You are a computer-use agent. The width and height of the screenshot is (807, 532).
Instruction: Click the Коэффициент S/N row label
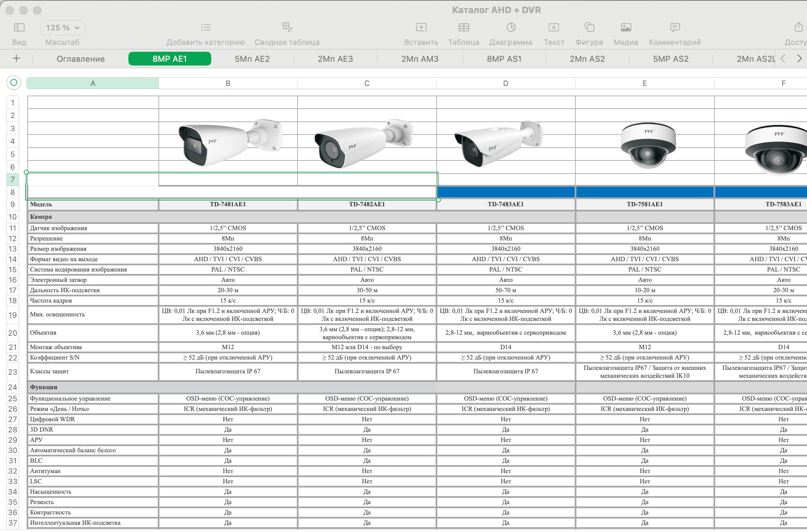tap(93, 357)
